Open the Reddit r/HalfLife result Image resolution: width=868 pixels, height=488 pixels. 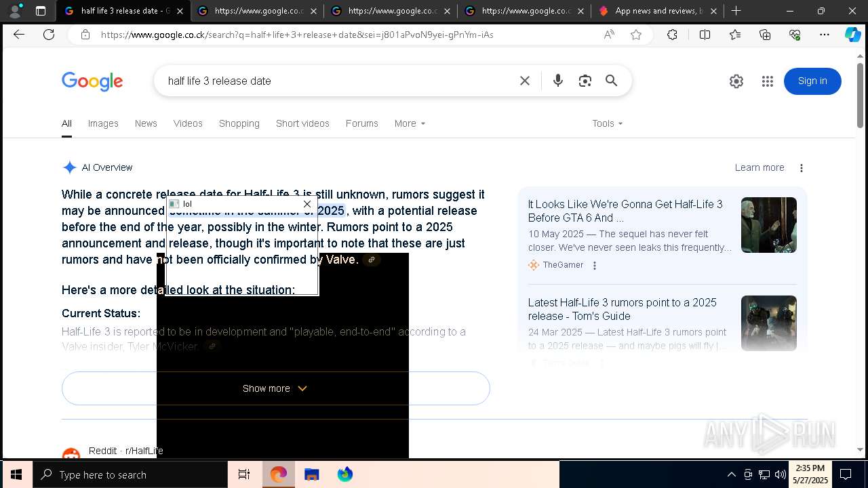coord(125,451)
